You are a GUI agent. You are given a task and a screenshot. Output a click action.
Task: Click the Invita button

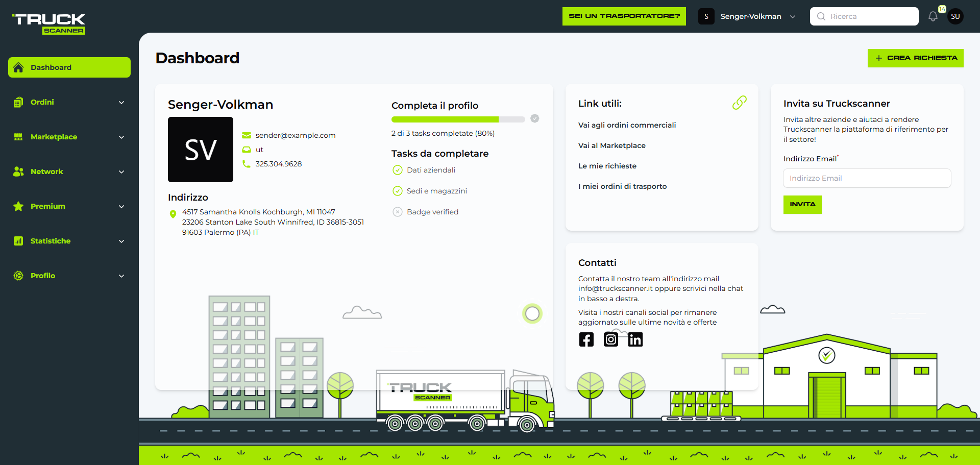[802, 205]
